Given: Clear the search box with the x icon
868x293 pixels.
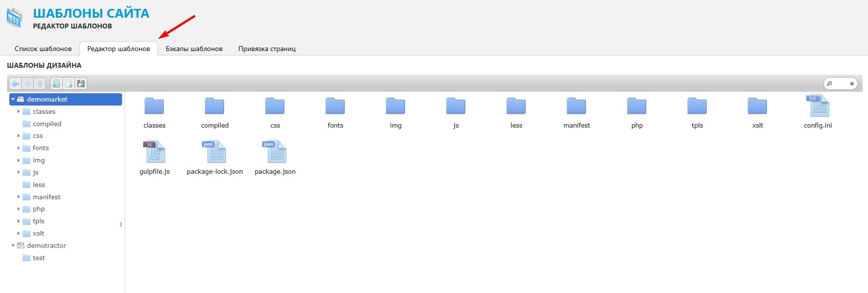Looking at the screenshot, I should pos(852,83).
